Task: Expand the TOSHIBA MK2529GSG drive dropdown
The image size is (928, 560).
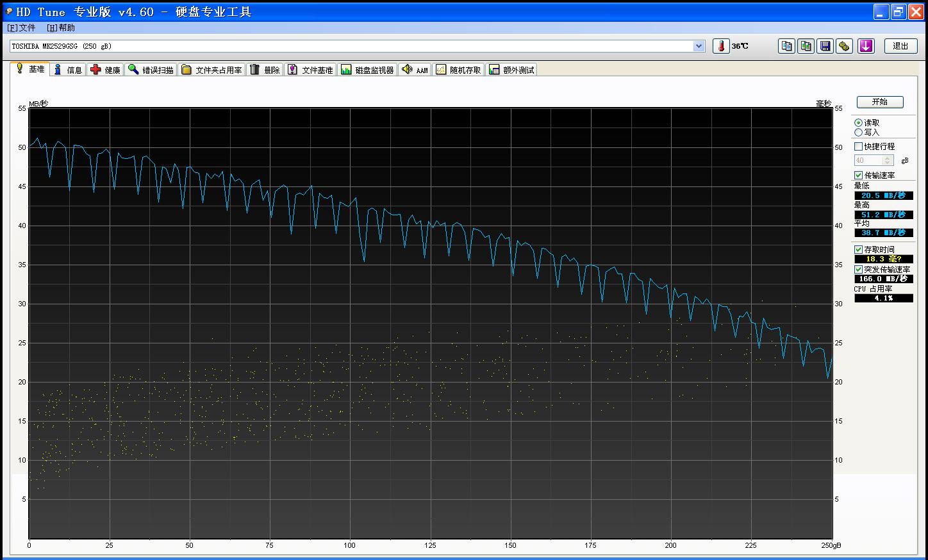Action: (699, 46)
